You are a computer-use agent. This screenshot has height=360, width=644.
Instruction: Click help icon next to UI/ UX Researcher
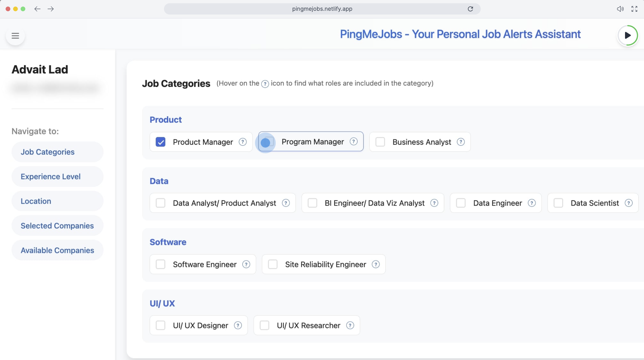click(x=350, y=326)
